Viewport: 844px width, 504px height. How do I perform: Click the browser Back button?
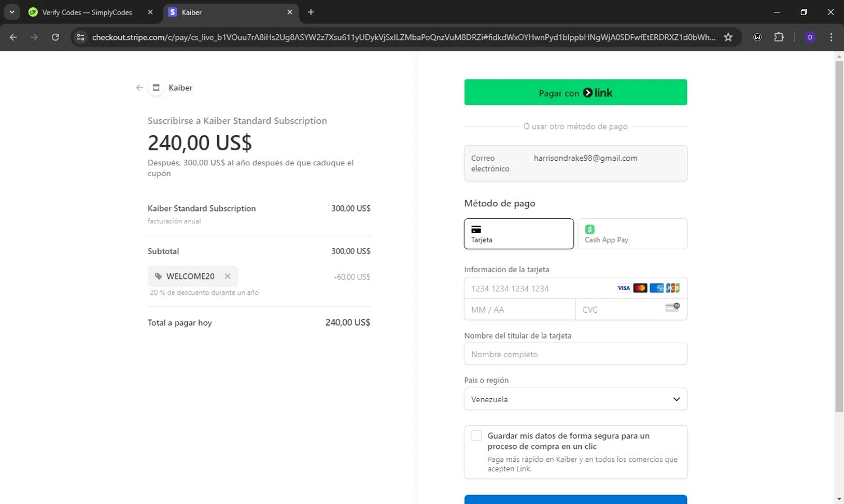click(14, 37)
